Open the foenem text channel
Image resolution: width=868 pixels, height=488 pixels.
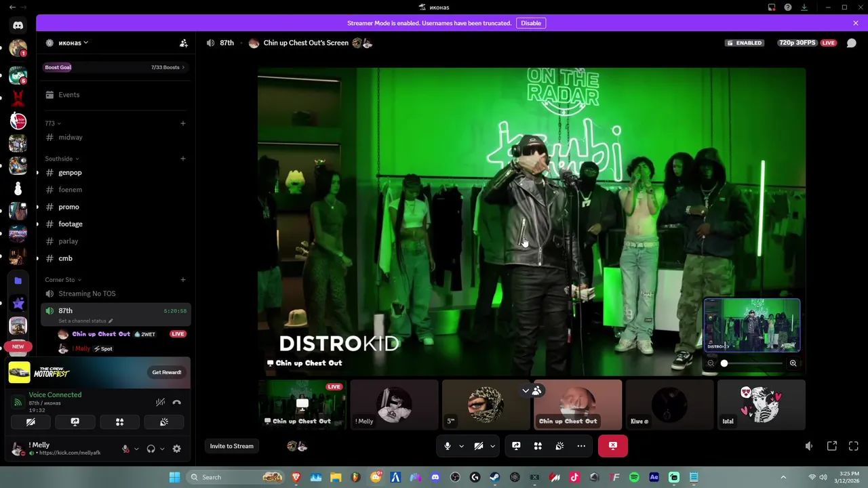pos(116,190)
